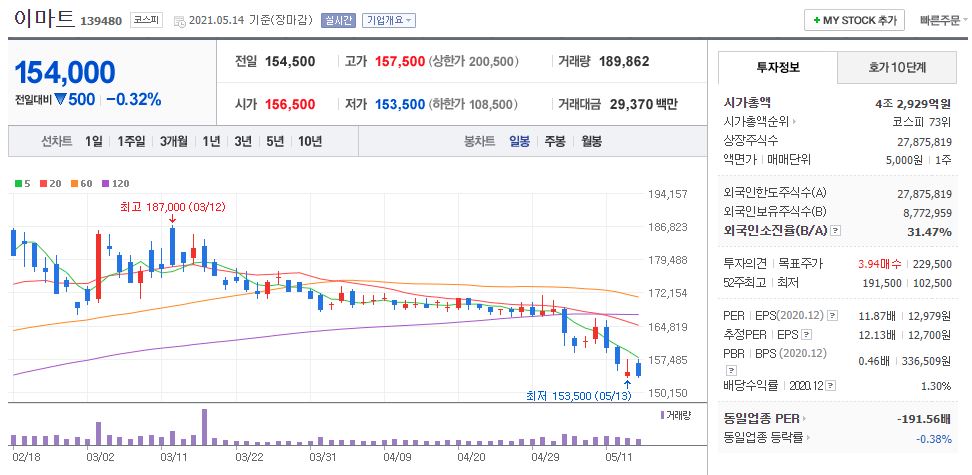Image resolution: width=972 pixels, height=475 pixels.
Task: Select the 3년 line chart period
Action: tap(242, 141)
